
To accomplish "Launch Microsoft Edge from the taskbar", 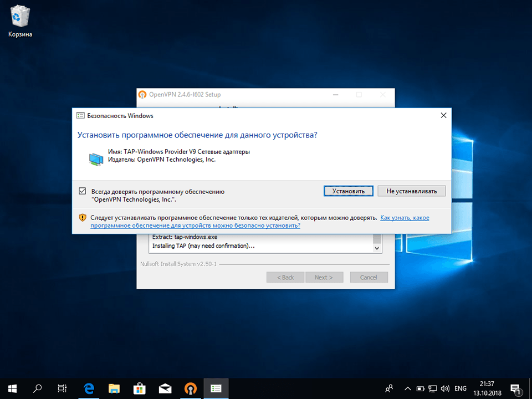I will [x=89, y=388].
